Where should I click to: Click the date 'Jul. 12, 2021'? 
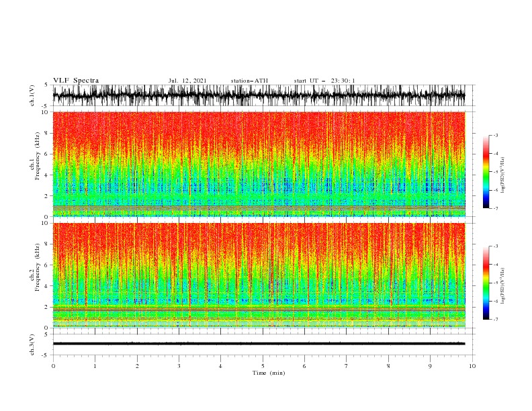pos(187,81)
